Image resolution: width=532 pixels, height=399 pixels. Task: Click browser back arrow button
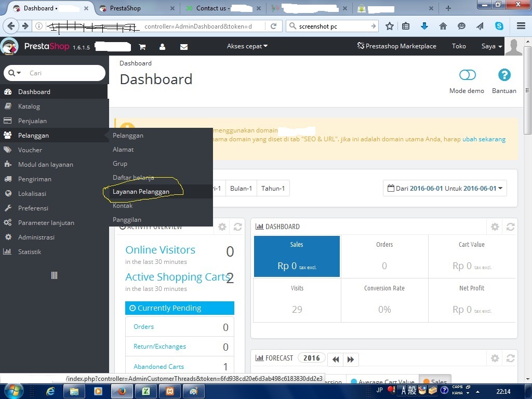point(11,26)
